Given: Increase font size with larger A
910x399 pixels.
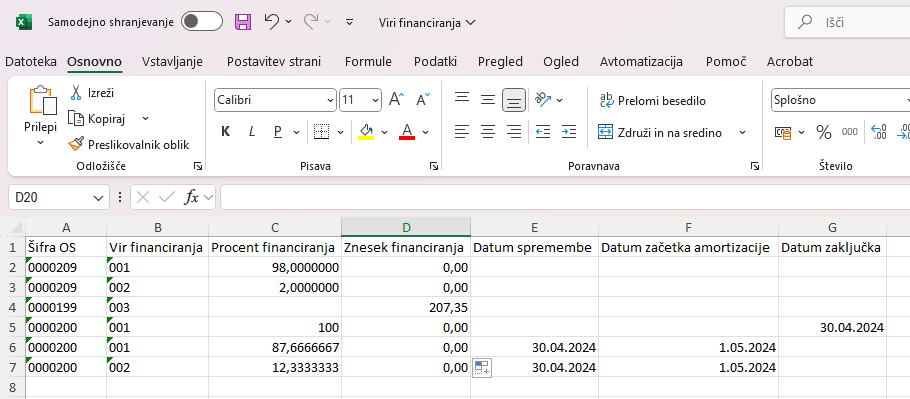Looking at the screenshot, I should pos(396,99).
